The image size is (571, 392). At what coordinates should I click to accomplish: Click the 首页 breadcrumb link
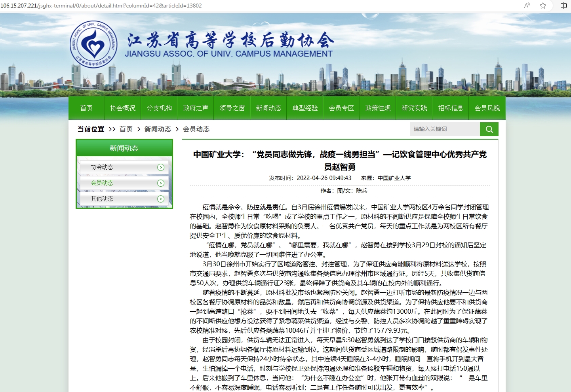(126, 129)
